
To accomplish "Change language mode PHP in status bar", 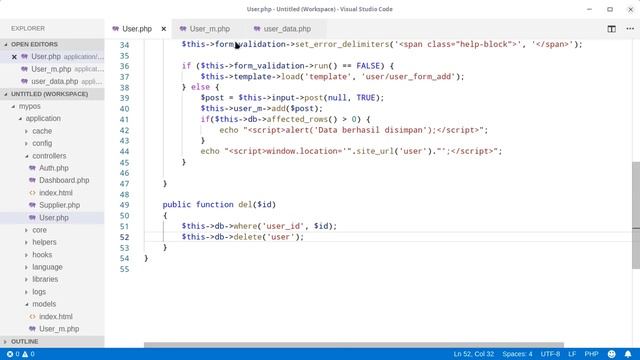I will [x=591, y=354].
